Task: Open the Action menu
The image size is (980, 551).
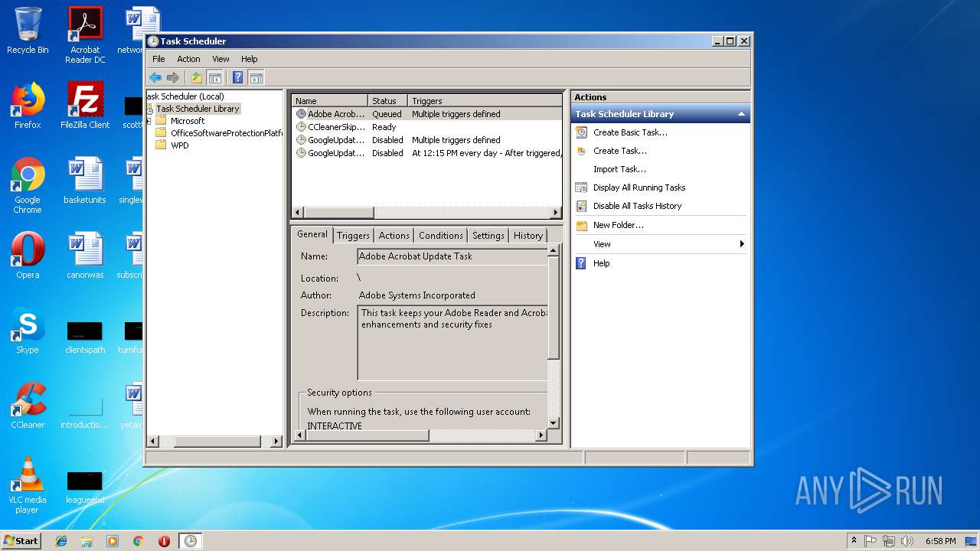Action: [x=188, y=59]
